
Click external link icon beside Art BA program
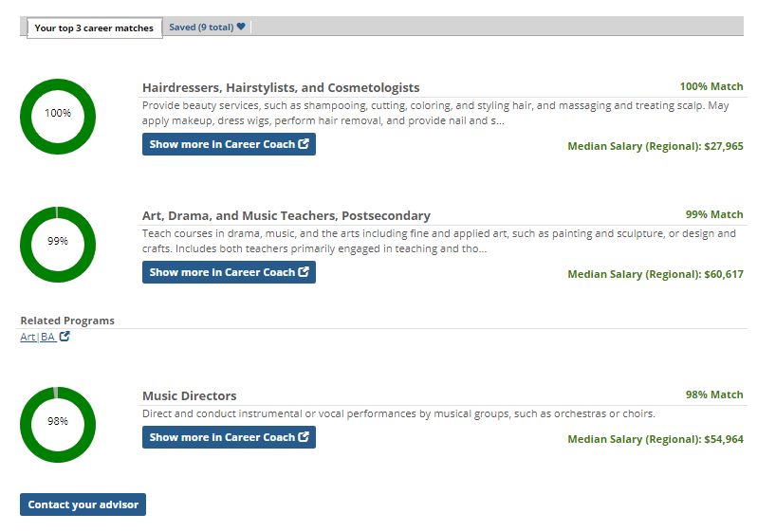65,337
